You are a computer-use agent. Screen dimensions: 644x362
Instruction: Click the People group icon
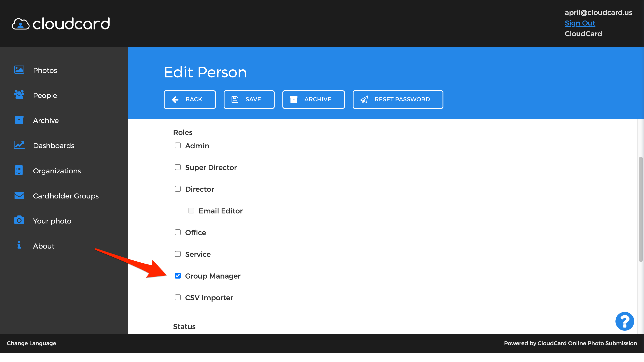(x=19, y=95)
